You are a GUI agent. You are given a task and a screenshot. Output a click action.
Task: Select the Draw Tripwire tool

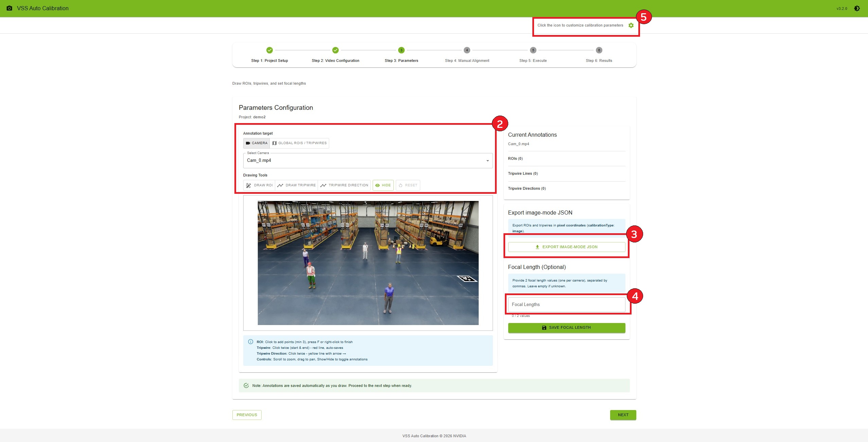[296, 185]
